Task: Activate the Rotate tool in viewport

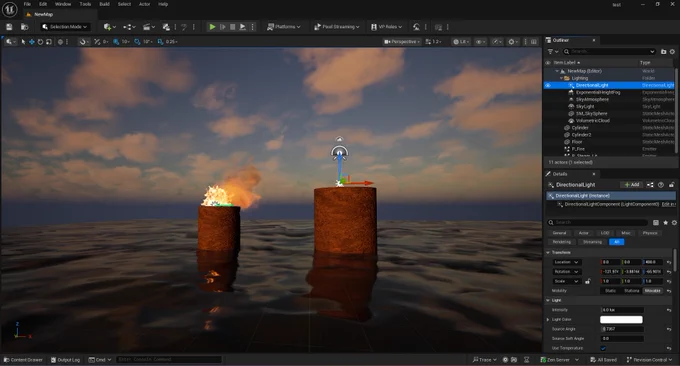Action: click(40, 42)
